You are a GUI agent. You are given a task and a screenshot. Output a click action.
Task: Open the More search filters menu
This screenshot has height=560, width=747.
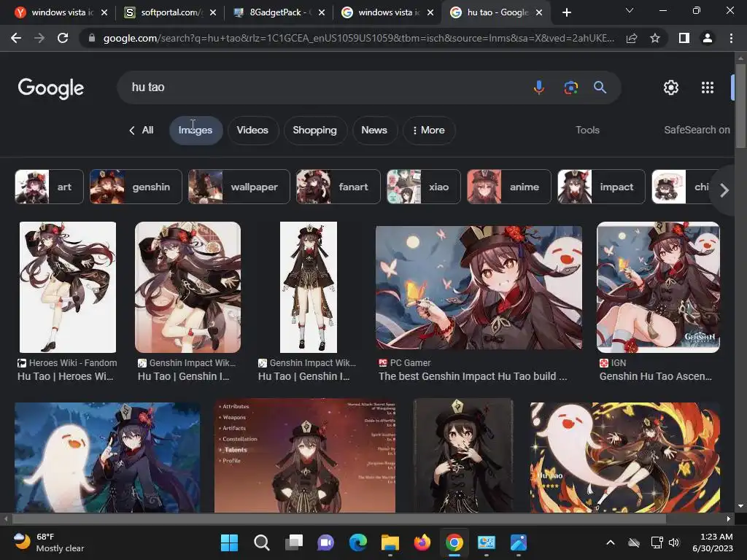coord(429,130)
